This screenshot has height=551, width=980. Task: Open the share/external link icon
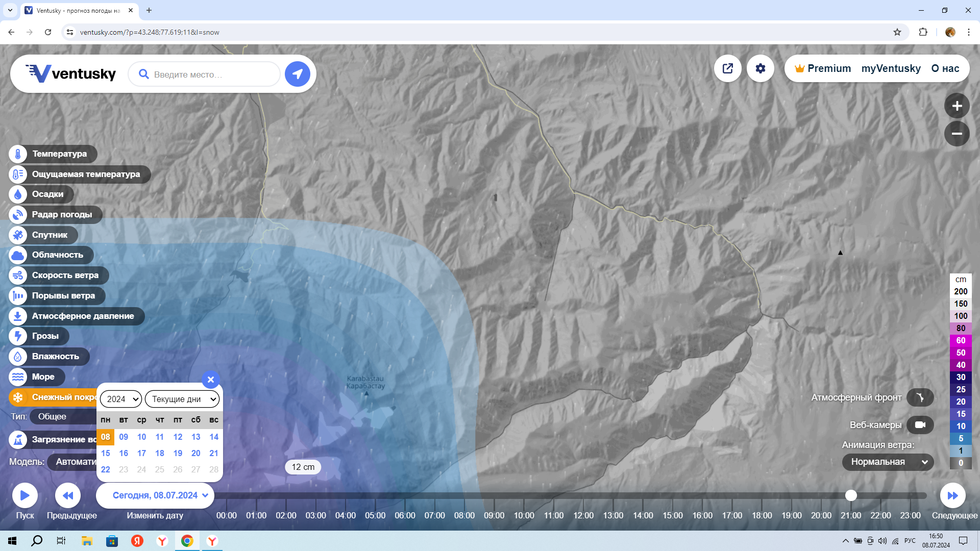pyautogui.click(x=728, y=68)
